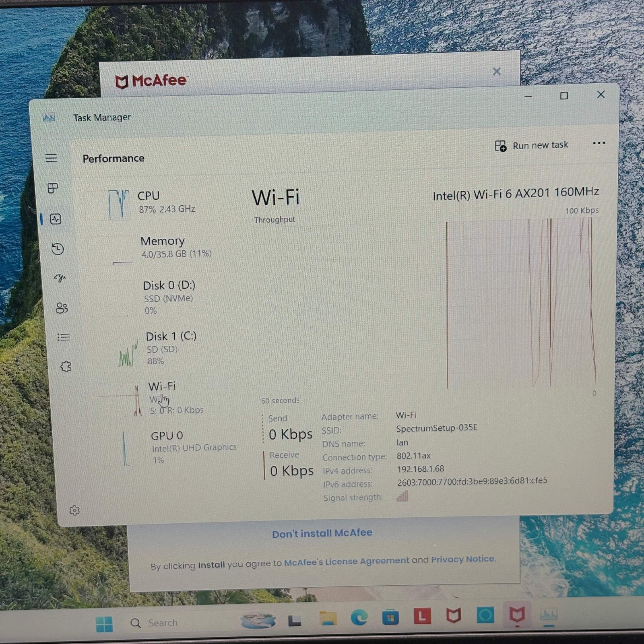Open the blue circle app on taskbar

point(485,615)
